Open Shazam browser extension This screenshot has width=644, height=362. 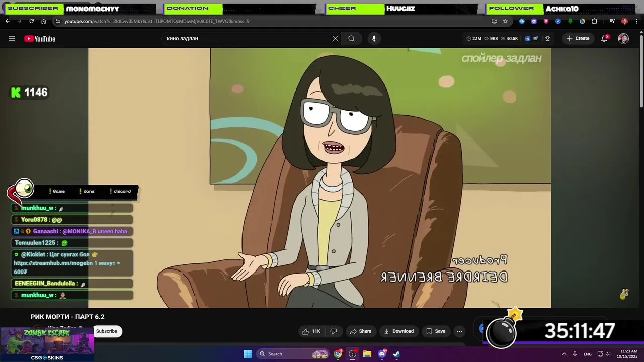[522, 21]
